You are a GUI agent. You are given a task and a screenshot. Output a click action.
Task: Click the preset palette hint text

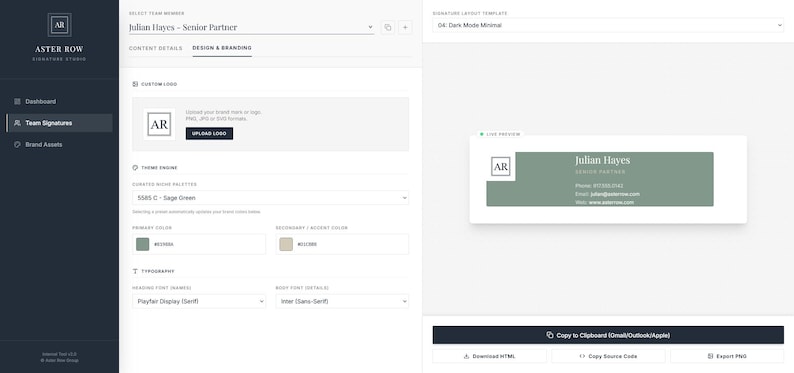click(196, 212)
